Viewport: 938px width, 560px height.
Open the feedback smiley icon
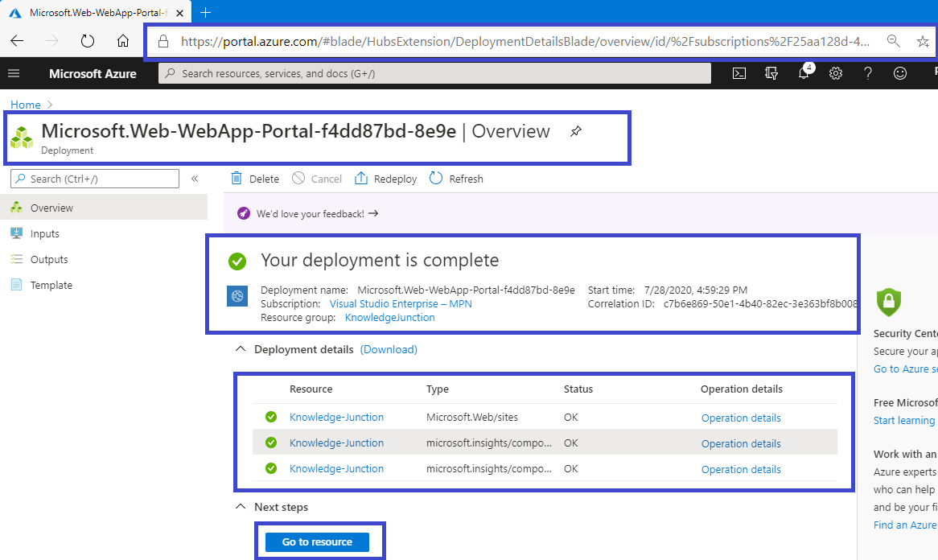click(x=900, y=73)
